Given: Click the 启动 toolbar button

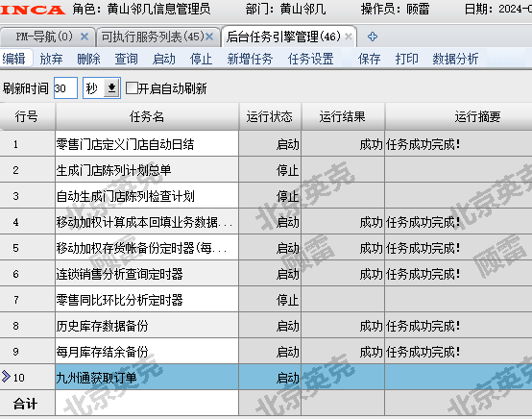Looking at the screenshot, I should pos(163,59).
